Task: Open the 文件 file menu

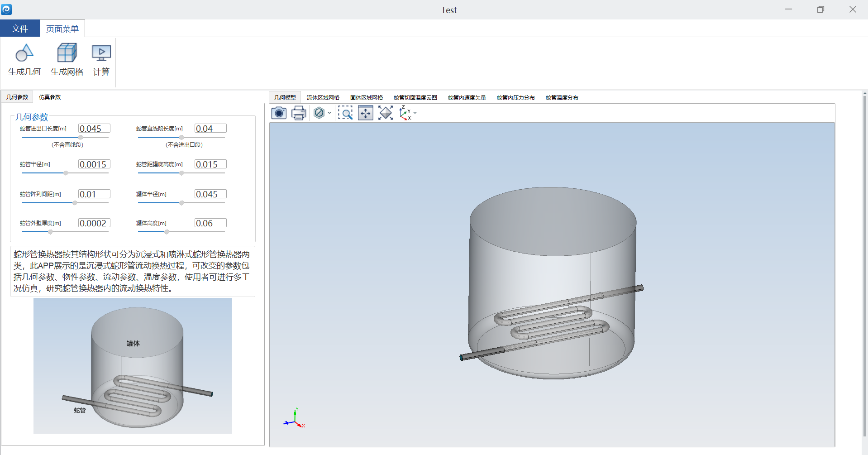Action: coord(20,29)
